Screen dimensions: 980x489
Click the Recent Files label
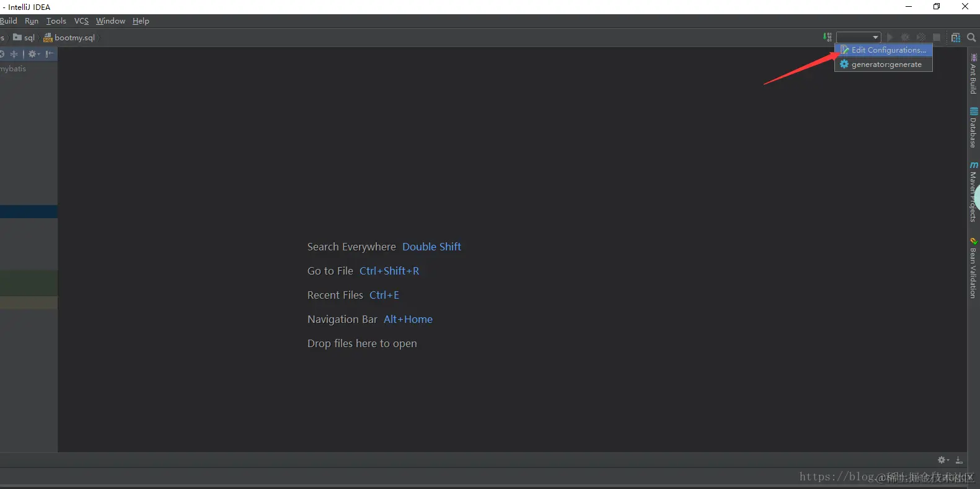click(x=335, y=295)
